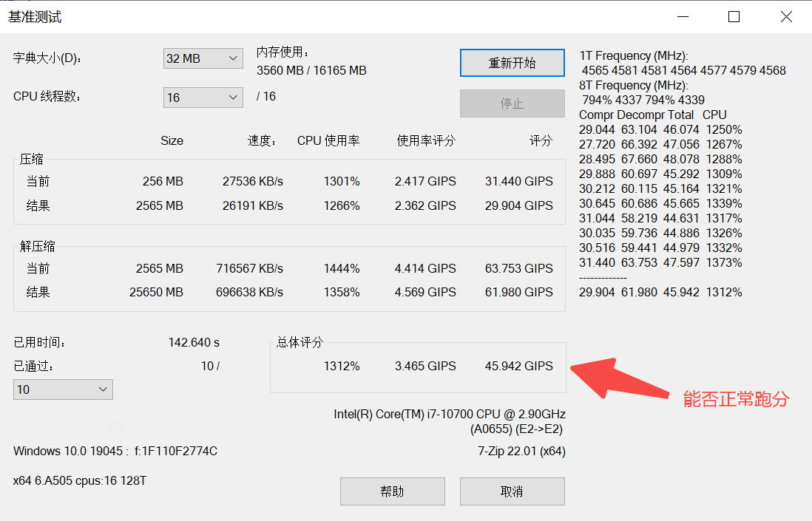Click the total score 3.465 GIPS value
Viewport: 812px width, 521px height.
(x=425, y=367)
